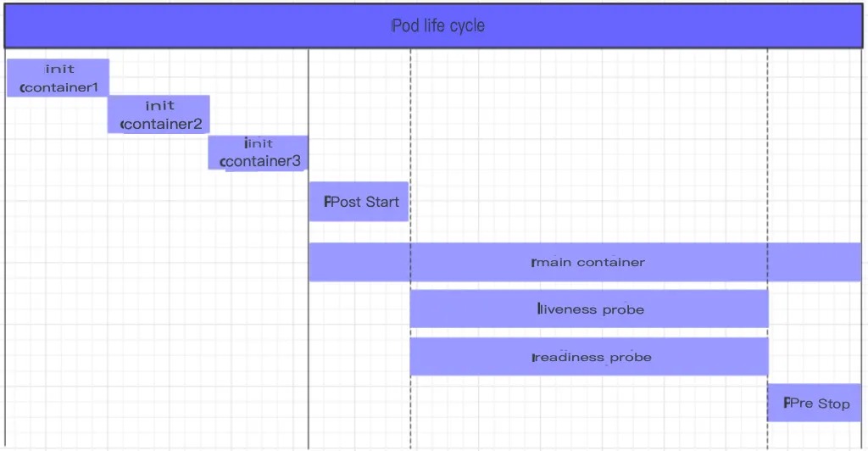Click solid vertical line below main container bar
The width and height of the screenshot is (868, 451).
[309, 365]
